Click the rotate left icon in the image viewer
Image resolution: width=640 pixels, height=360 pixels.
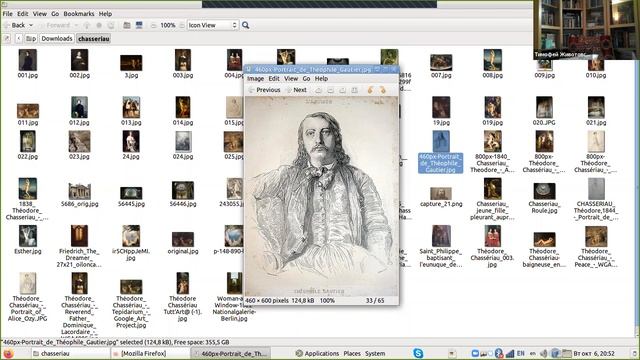(x=370, y=90)
